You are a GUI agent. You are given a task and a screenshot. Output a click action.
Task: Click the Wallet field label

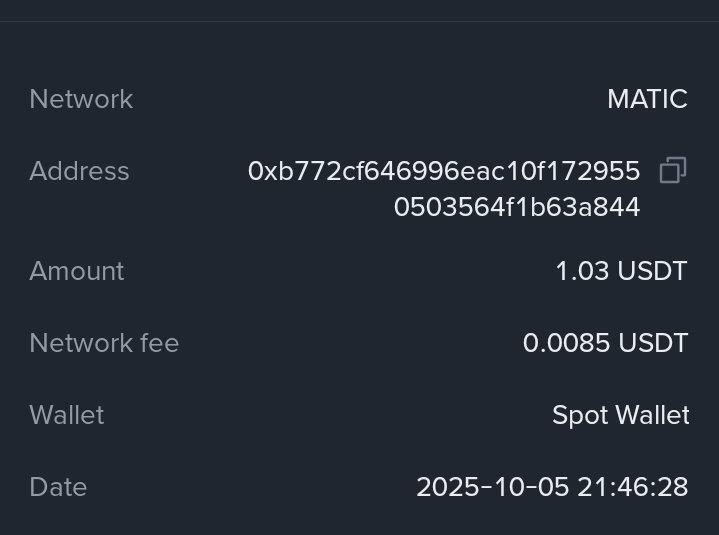(x=67, y=415)
